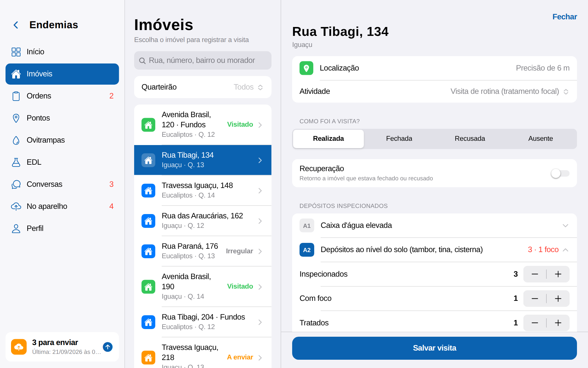This screenshot has width=588, height=368.
Task: Select Fechada visit outcome
Action: 399,139
